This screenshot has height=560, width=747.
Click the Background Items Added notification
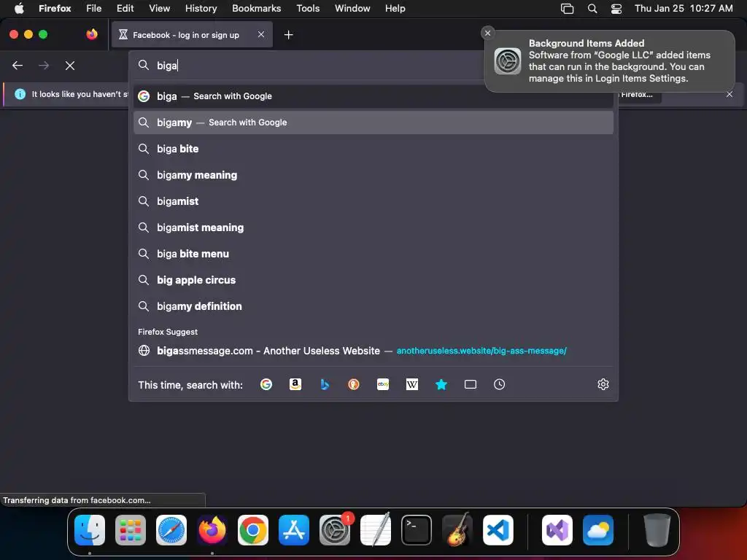(610, 61)
